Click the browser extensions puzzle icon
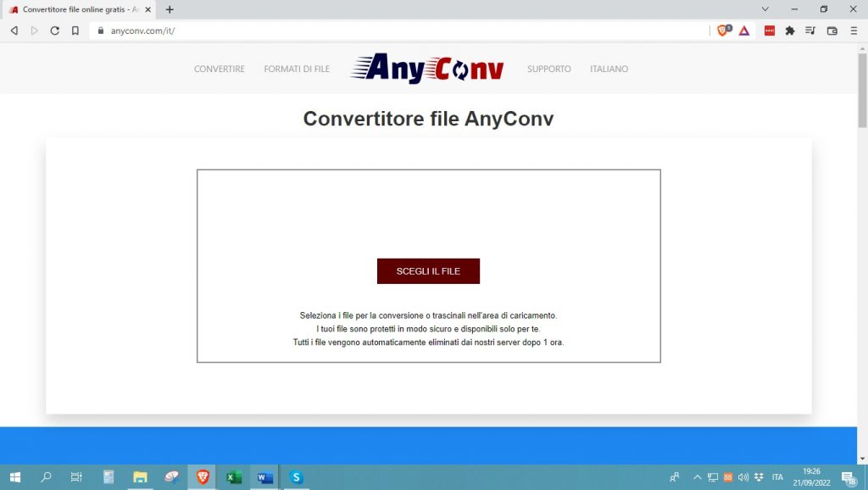The image size is (868, 490). coord(789,30)
